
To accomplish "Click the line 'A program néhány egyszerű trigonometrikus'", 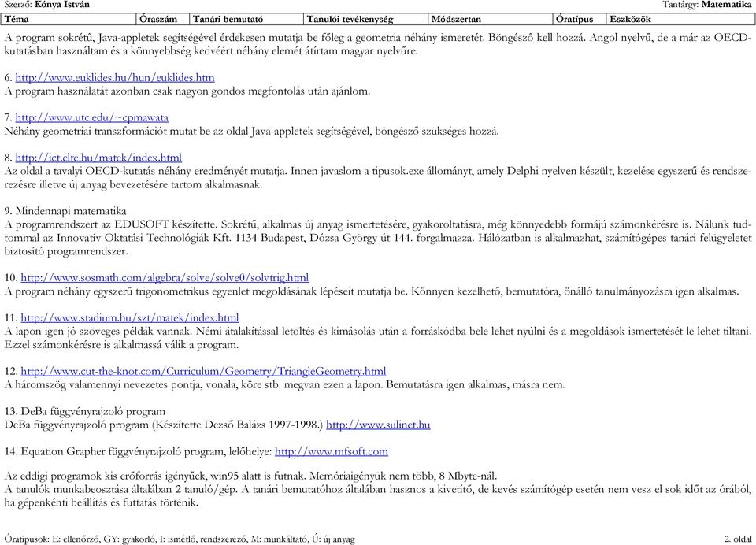I will click(372, 291).
